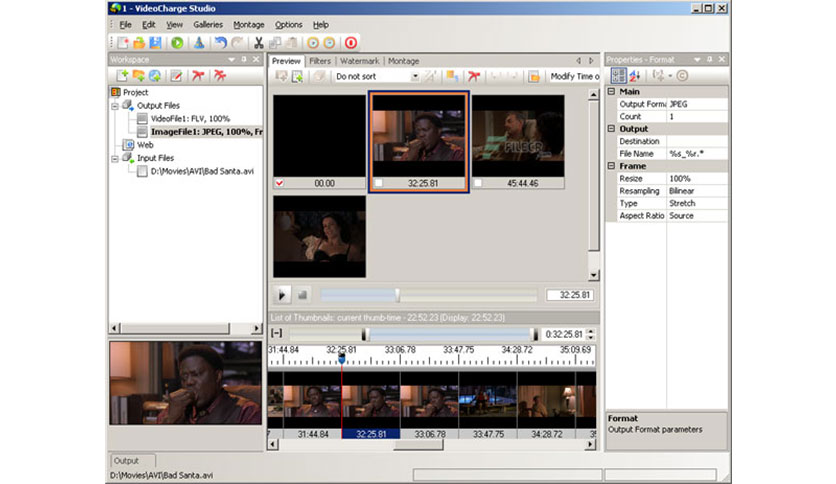
Task: Click the Open project folder icon
Action: click(x=139, y=43)
